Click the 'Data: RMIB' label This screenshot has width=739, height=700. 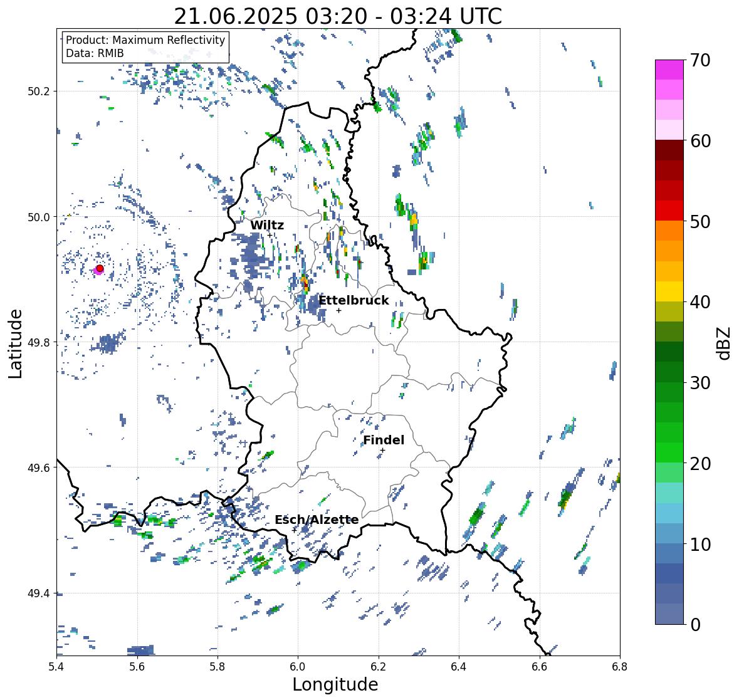click(x=95, y=53)
